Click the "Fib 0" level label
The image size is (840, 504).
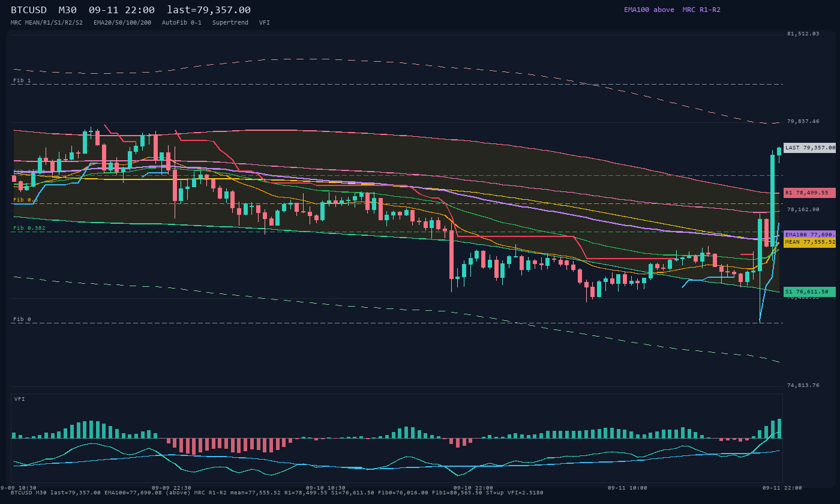coord(22,319)
